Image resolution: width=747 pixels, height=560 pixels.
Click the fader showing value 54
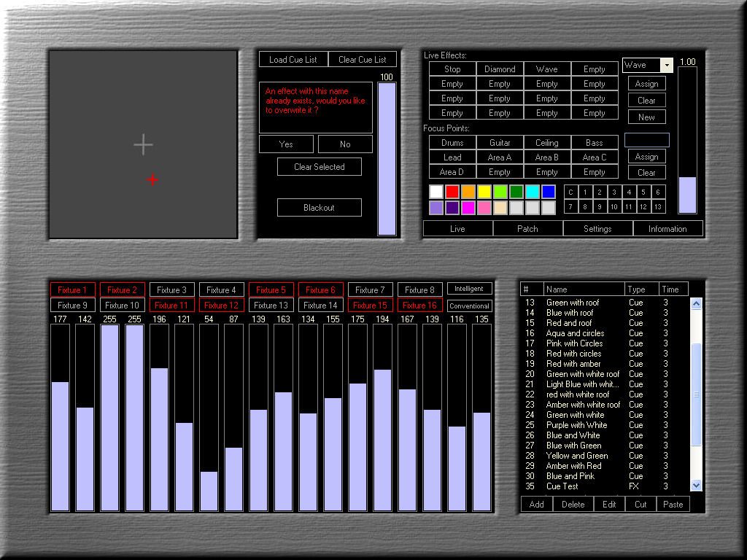tap(209, 418)
